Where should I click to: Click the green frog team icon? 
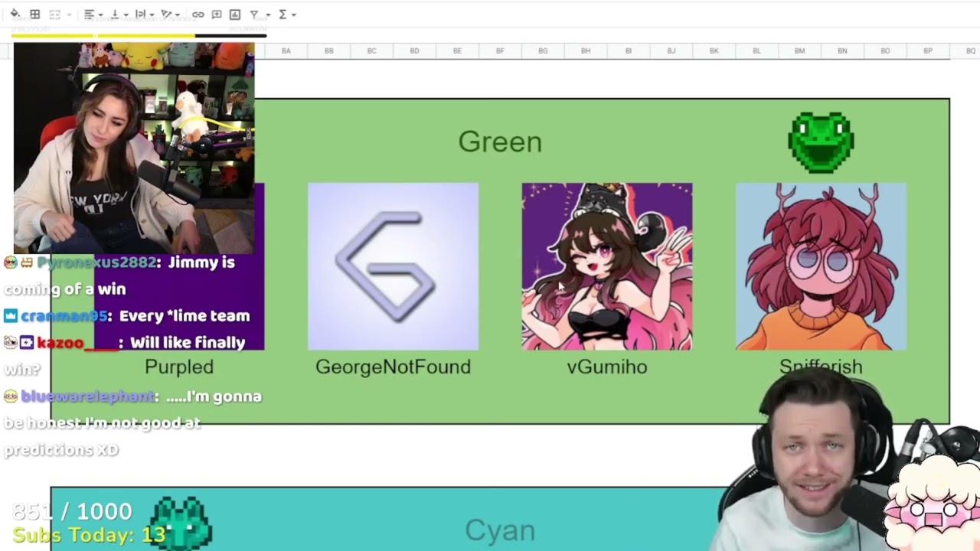[821, 142]
